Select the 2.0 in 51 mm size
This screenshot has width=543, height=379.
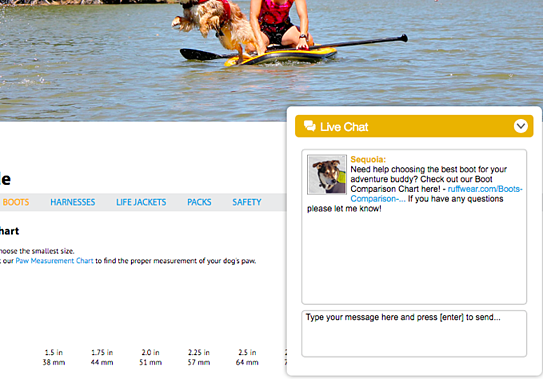coord(150,357)
